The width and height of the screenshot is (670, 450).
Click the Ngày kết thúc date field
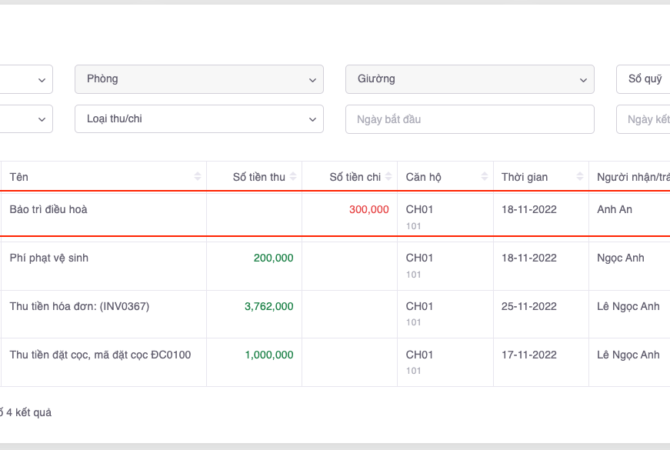pyautogui.click(x=643, y=119)
